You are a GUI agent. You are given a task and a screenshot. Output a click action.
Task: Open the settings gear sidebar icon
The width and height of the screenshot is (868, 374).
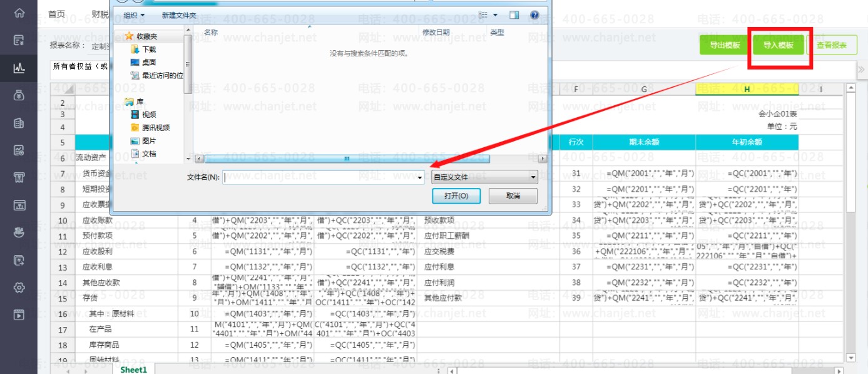19,288
